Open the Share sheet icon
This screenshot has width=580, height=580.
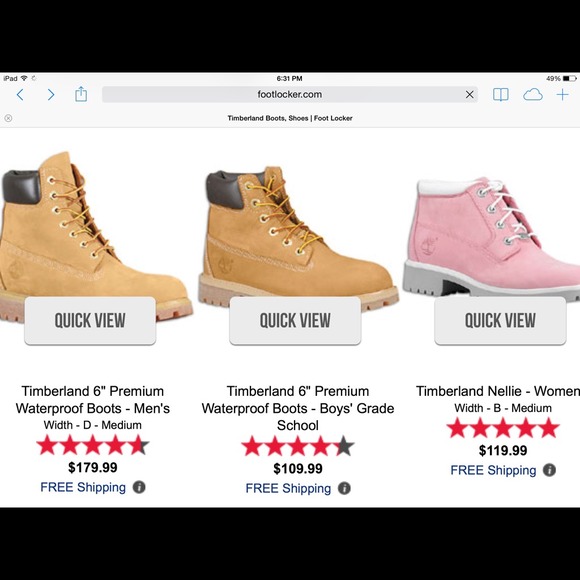coord(81,94)
